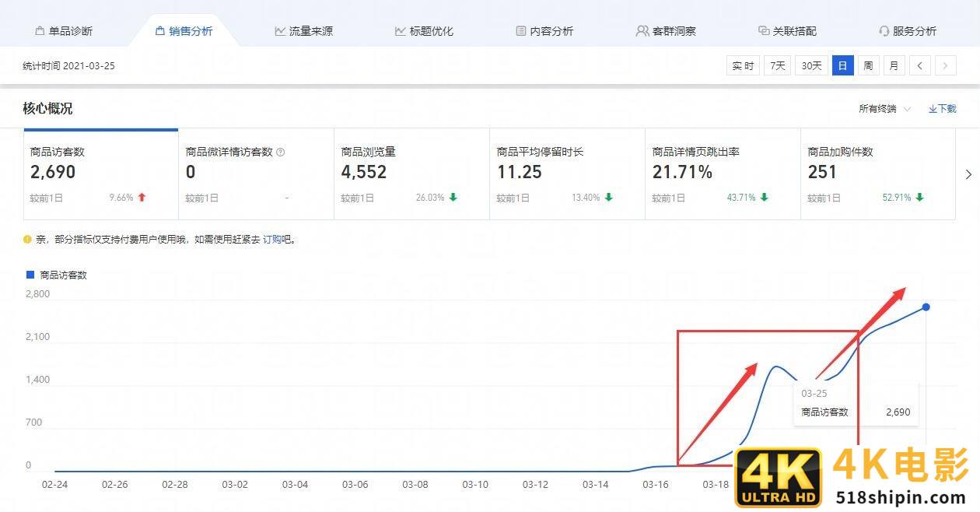Go to the 标题优化 tab
The height and width of the screenshot is (512, 980).
click(424, 31)
